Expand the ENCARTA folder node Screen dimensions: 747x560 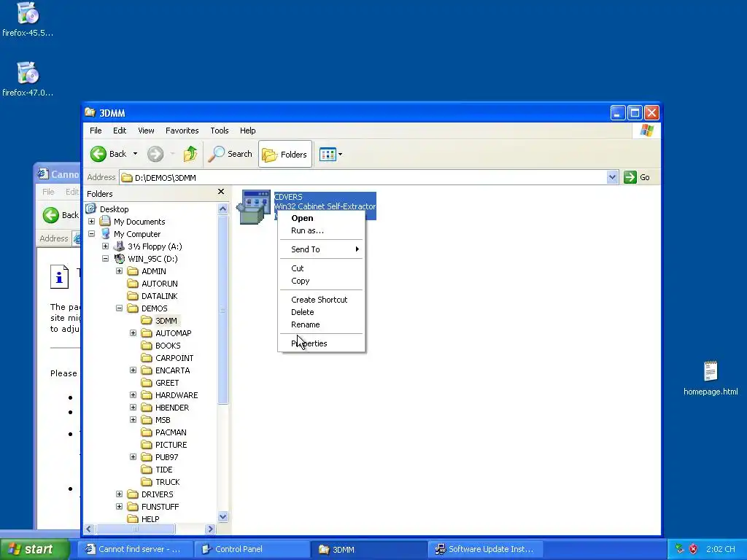click(133, 370)
